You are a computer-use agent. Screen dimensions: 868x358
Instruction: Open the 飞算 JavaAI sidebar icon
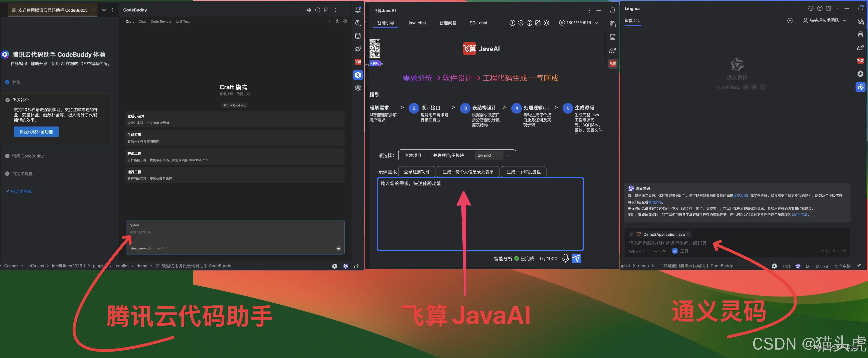click(x=358, y=62)
